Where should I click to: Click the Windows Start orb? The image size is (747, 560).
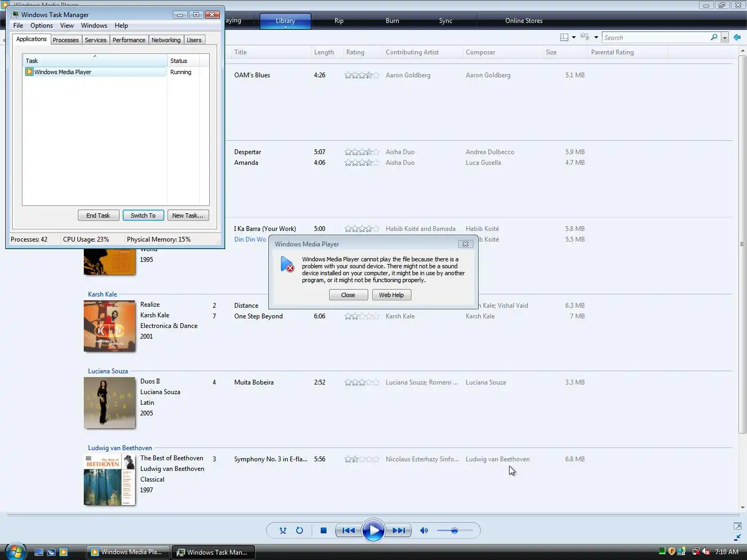15,551
